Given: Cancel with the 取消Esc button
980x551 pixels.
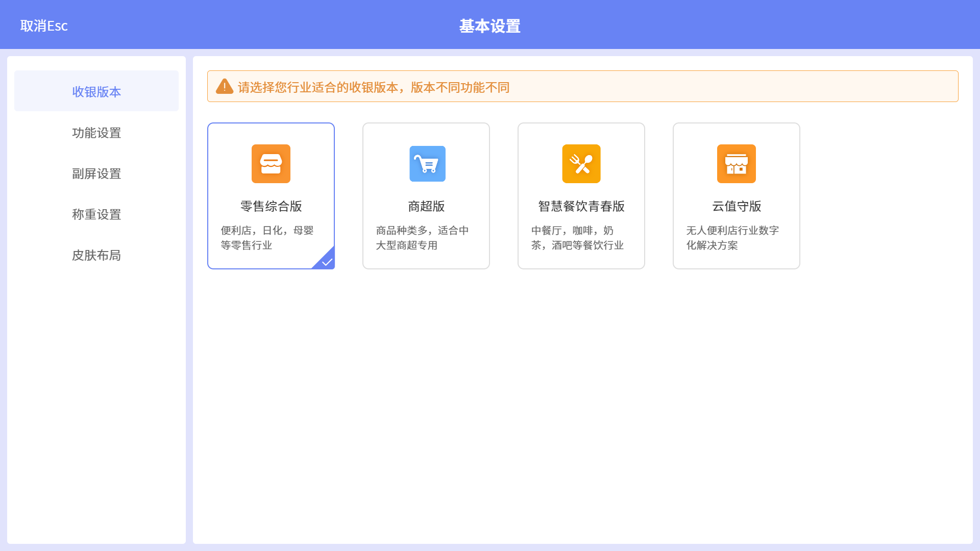Looking at the screenshot, I should point(44,26).
